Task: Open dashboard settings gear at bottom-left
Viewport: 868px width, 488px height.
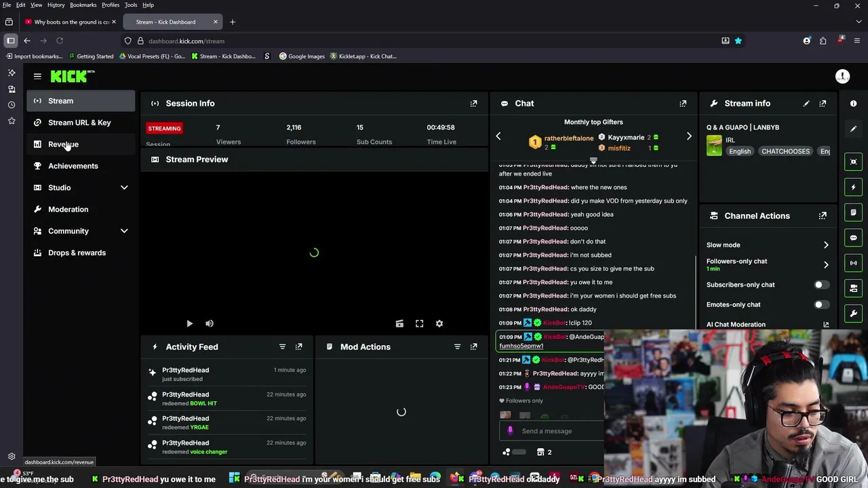Action: click(12, 457)
